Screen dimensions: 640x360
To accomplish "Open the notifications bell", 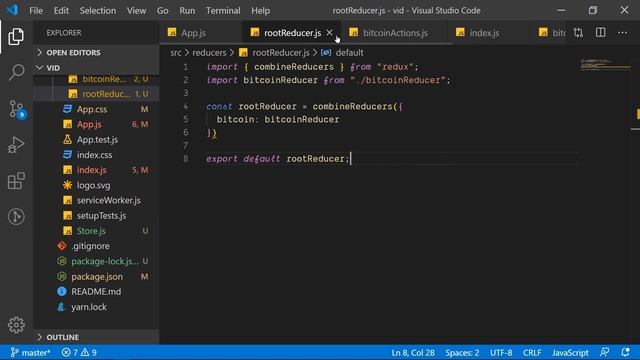I will (625, 352).
